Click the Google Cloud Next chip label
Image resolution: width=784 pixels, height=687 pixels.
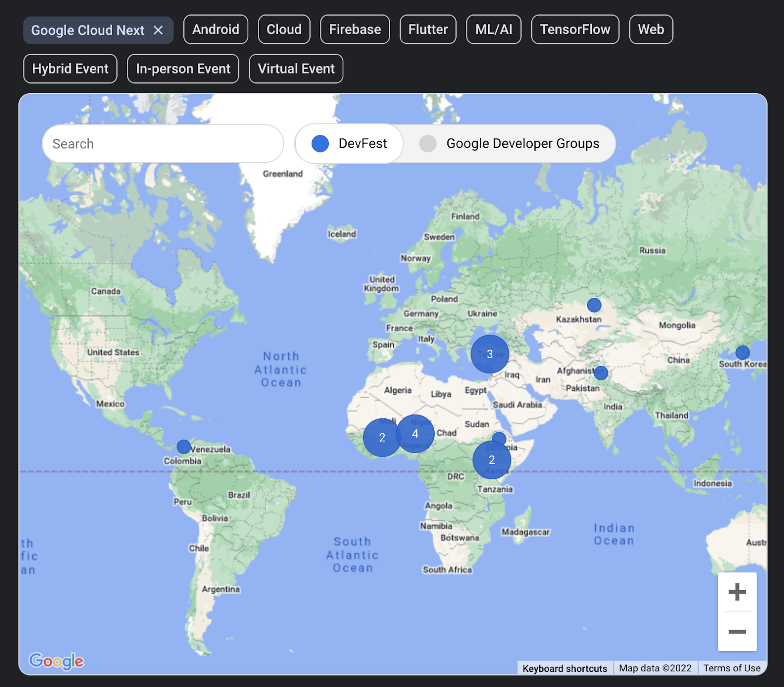(88, 30)
